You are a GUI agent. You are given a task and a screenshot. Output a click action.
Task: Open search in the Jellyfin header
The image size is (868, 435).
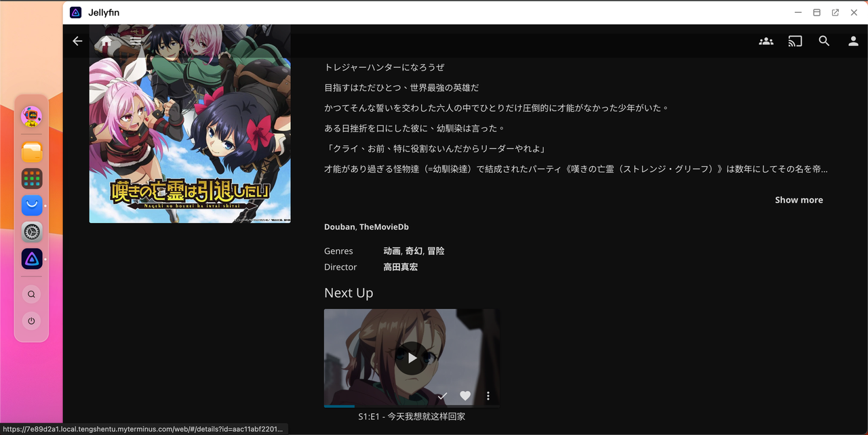pos(824,41)
